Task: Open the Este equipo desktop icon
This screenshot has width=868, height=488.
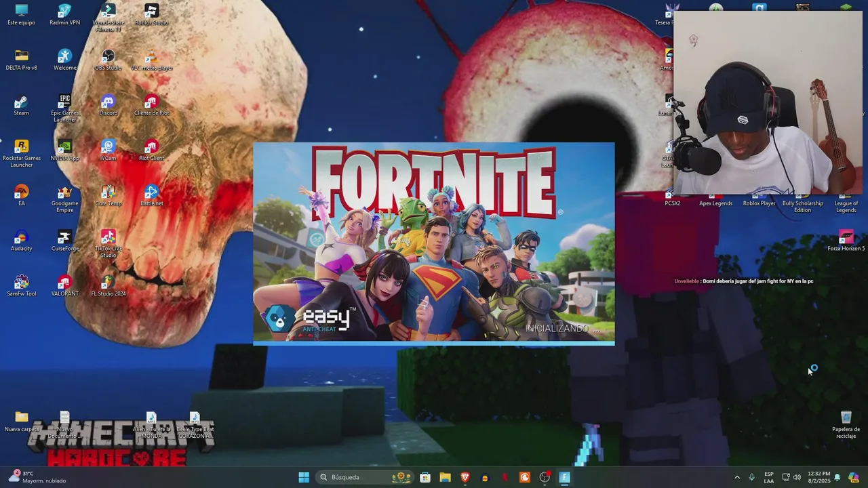Action: point(21,14)
